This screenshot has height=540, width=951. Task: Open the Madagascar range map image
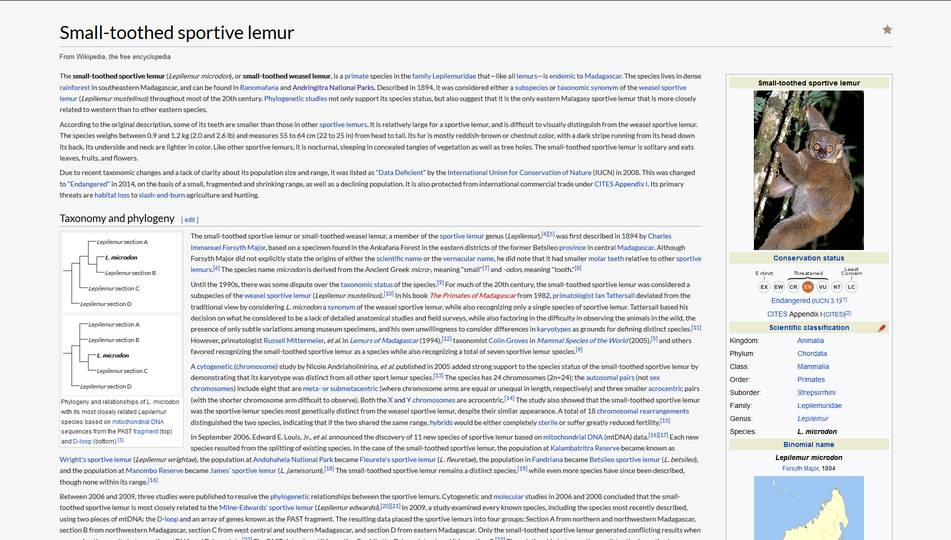808,508
